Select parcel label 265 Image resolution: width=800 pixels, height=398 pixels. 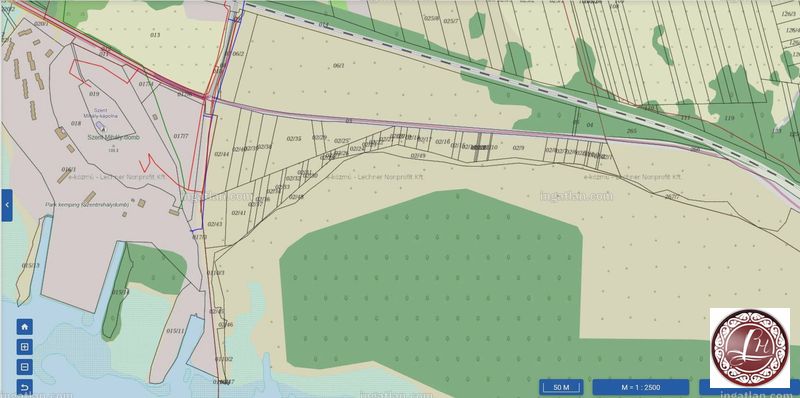[x=632, y=131]
